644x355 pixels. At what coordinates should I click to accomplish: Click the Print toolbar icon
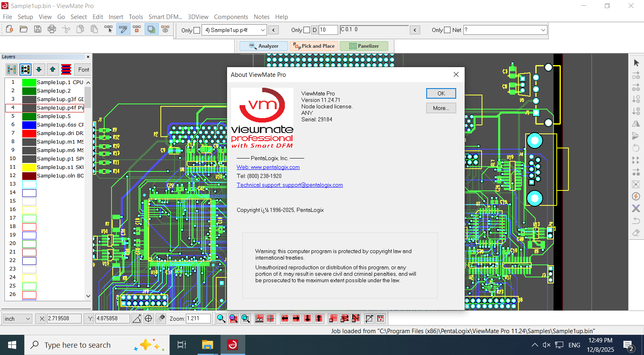(x=52, y=29)
